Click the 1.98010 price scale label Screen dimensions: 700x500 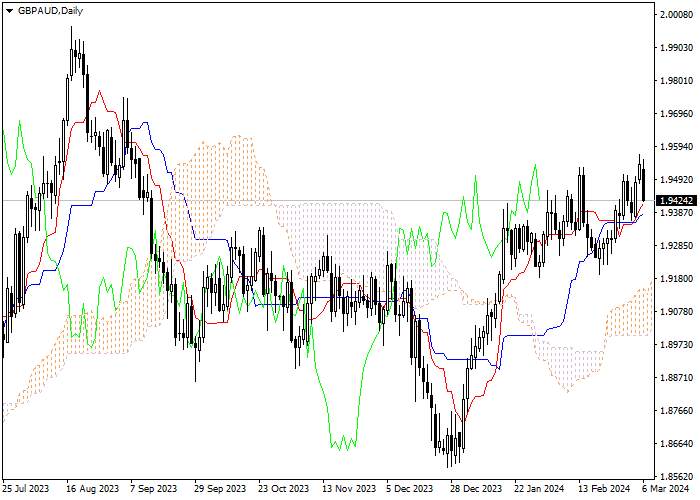(677, 80)
